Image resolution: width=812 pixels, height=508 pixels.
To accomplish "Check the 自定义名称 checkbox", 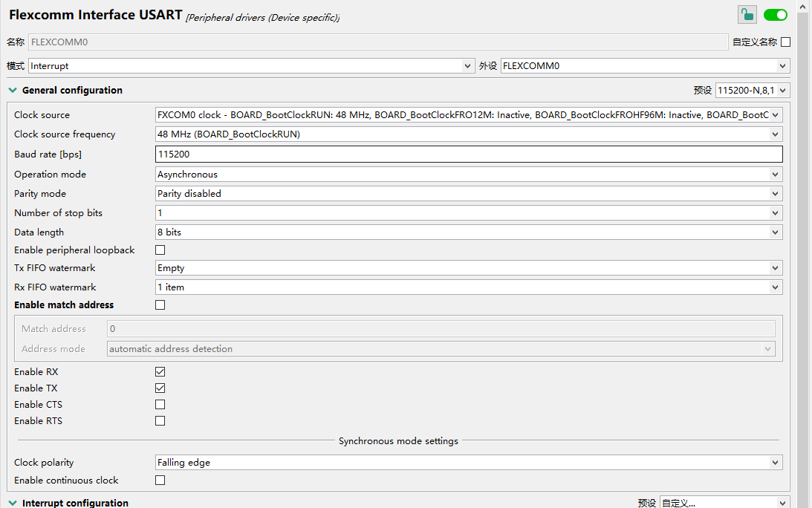I will click(x=785, y=42).
